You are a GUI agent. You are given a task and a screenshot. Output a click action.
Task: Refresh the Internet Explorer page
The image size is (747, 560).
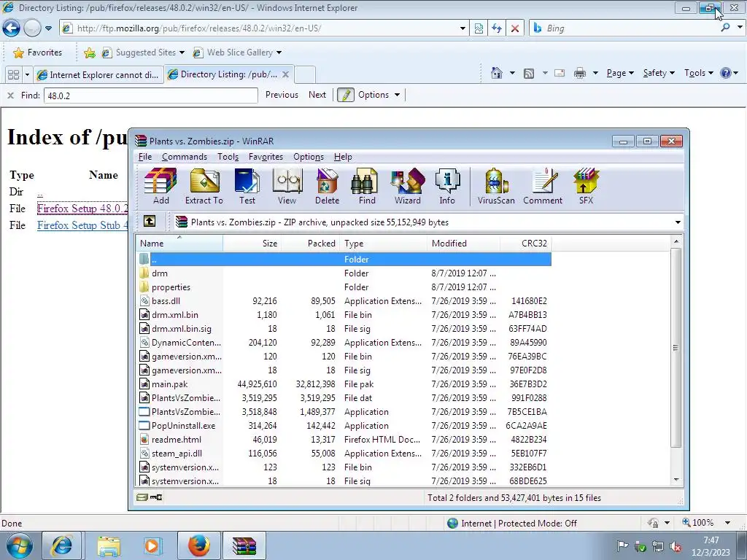click(x=496, y=28)
